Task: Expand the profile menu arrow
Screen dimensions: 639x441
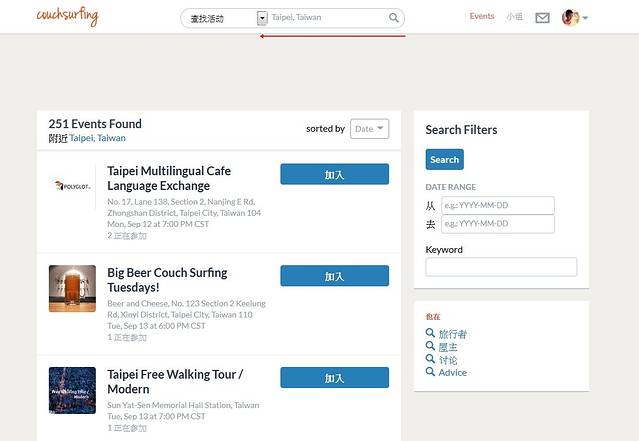Action: tap(586, 18)
